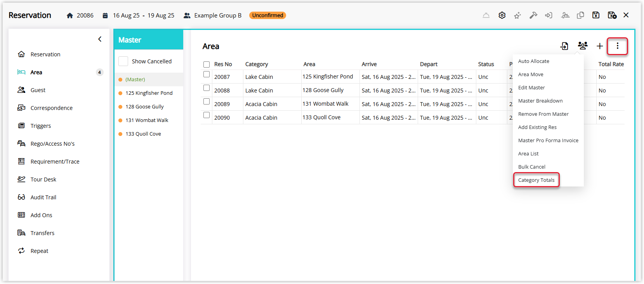
Task: Select 131 Wombat Walk in Master list
Action: click(149, 120)
